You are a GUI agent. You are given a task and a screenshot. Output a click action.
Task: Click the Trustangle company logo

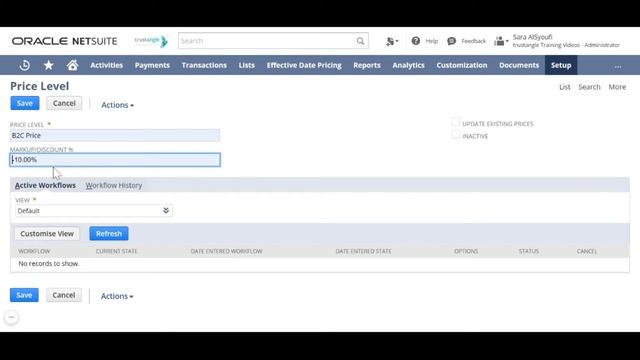click(151, 41)
